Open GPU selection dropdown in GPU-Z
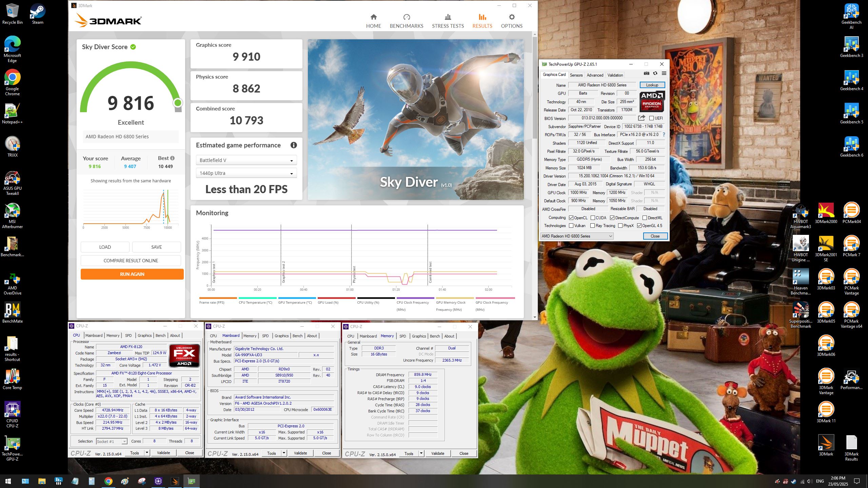The image size is (868, 488). [577, 236]
